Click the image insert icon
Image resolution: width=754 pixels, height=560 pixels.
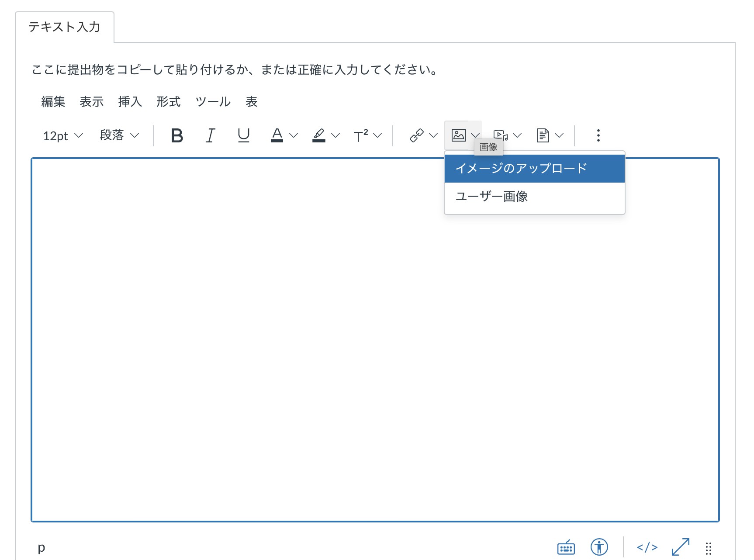458,135
